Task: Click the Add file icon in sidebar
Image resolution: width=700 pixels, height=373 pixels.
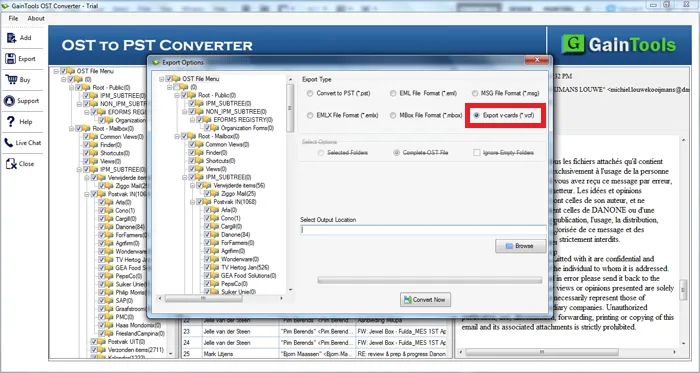Action: [x=11, y=38]
